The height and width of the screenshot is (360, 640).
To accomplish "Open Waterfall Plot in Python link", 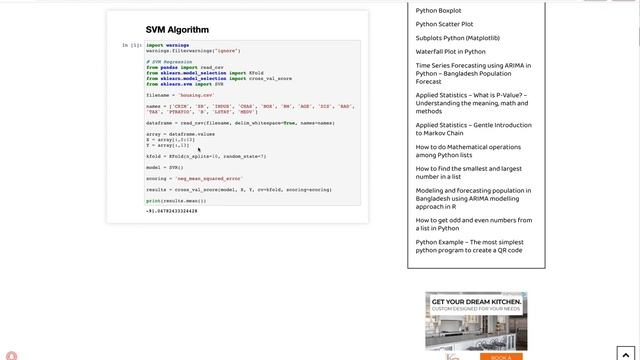I will [x=451, y=52].
